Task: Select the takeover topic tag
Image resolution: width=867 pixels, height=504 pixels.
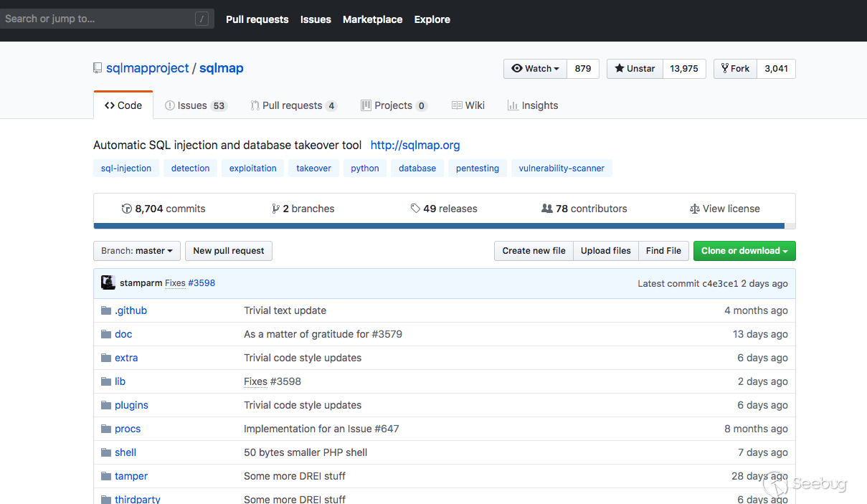Action: pyautogui.click(x=314, y=168)
